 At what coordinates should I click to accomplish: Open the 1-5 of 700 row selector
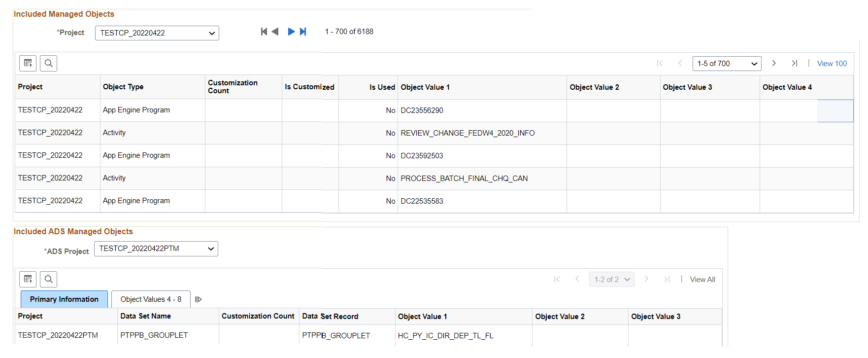[727, 64]
